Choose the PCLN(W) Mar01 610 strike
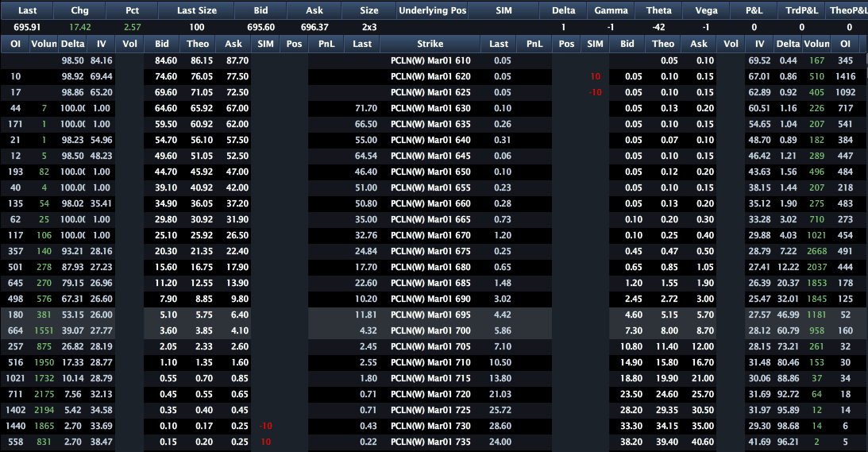The width and height of the screenshot is (868, 452). point(430,60)
